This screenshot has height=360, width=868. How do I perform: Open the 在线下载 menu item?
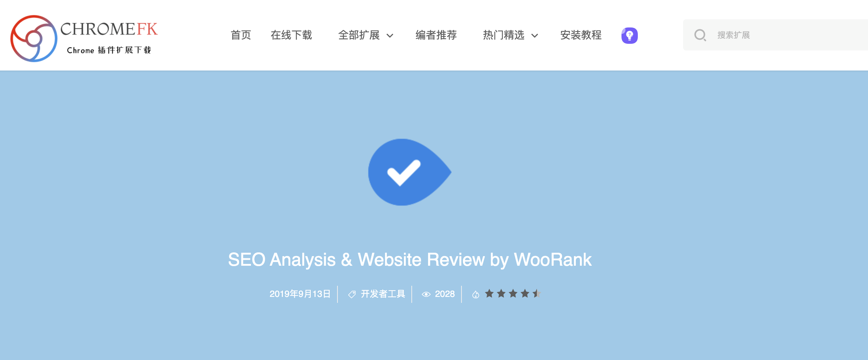point(291,35)
